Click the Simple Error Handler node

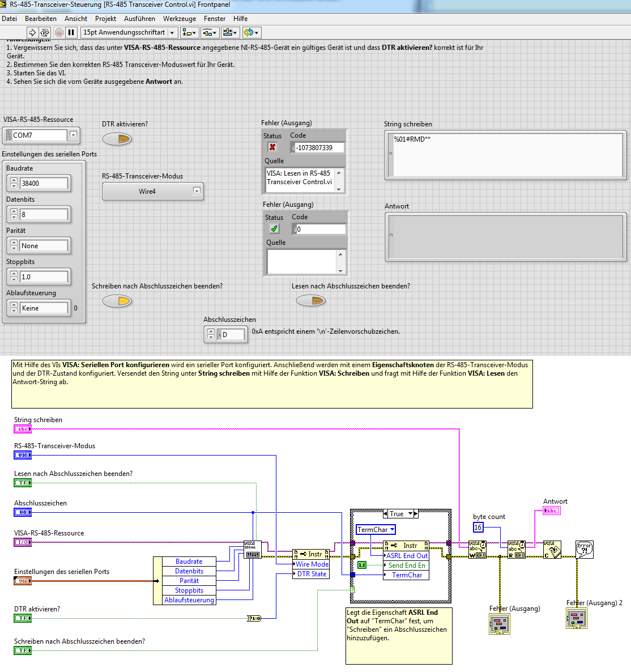click(585, 550)
